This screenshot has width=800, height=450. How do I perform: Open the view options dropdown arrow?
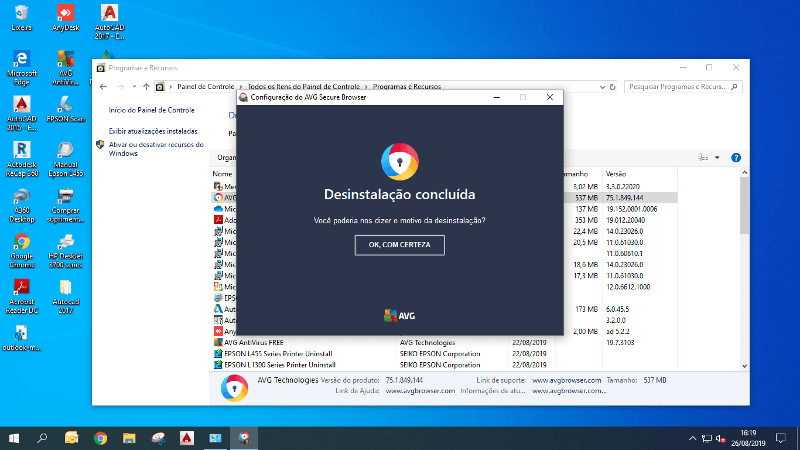[x=717, y=158]
